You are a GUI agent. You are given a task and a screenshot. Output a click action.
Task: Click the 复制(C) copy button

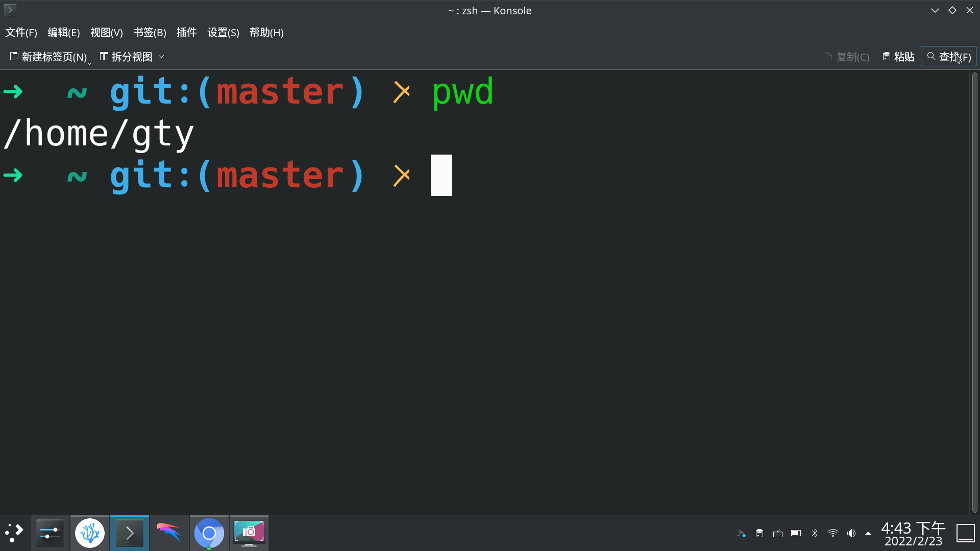point(847,57)
